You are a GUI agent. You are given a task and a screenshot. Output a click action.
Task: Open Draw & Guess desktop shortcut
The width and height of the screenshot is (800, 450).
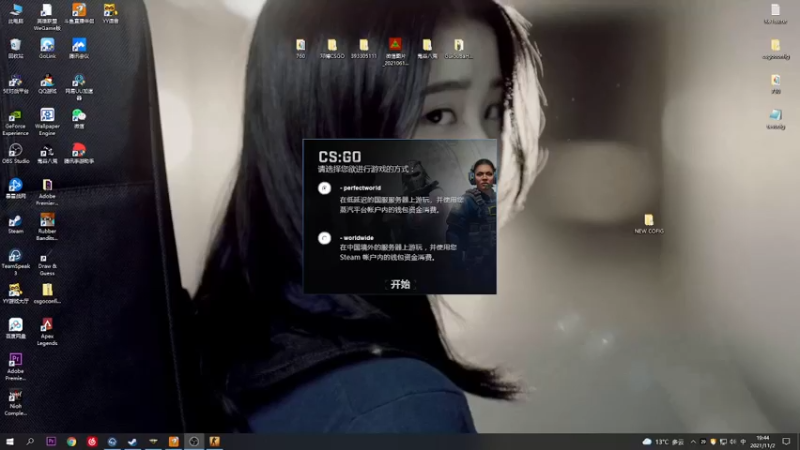pos(47,262)
